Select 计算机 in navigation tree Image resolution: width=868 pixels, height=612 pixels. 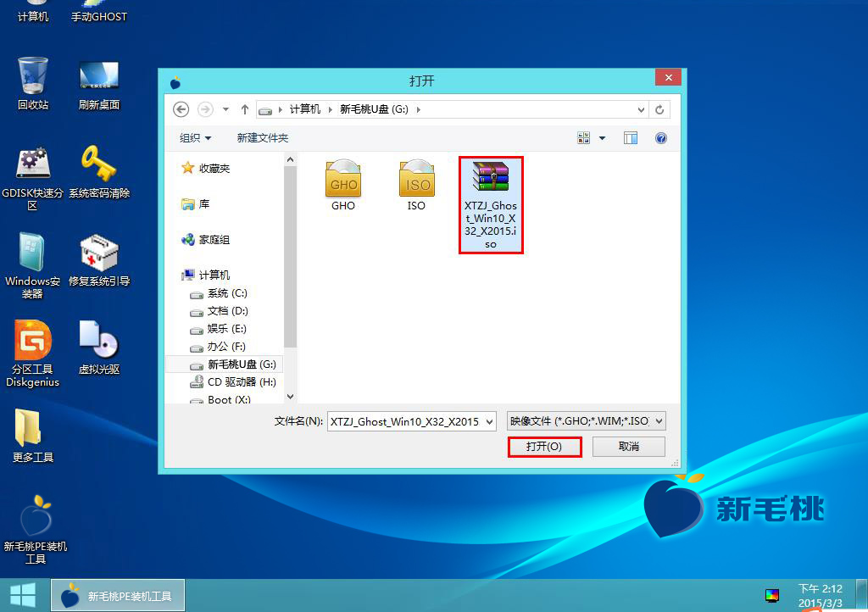pyautogui.click(x=206, y=275)
